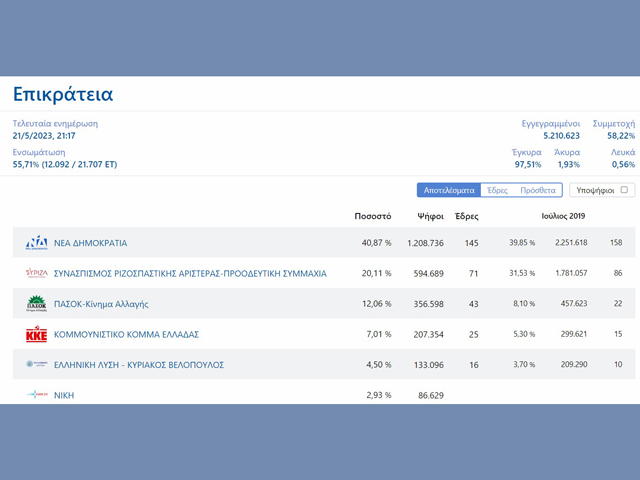Open ΣΥΝΑΣΠΙΣΜΟΣ ΡΙΖΟΣΠΑΣΤΙΚΗΣ ΑΡΙΣΤΕΡΑΣ party link
The width and height of the screenshot is (640, 480).
(x=190, y=273)
